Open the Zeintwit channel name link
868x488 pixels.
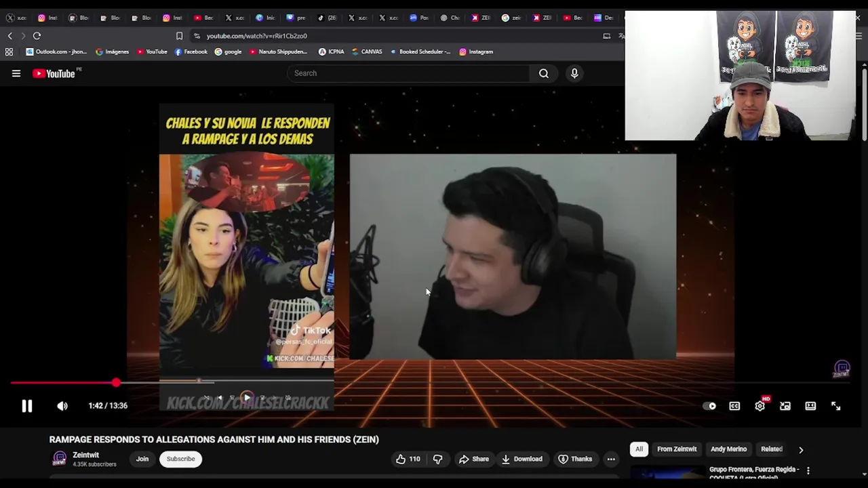[86, 455]
